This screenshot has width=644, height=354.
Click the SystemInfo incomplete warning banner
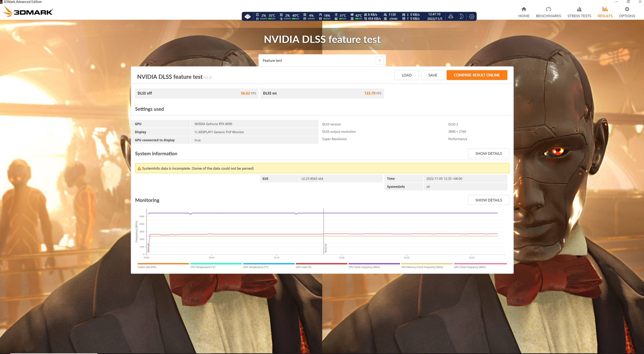point(322,168)
